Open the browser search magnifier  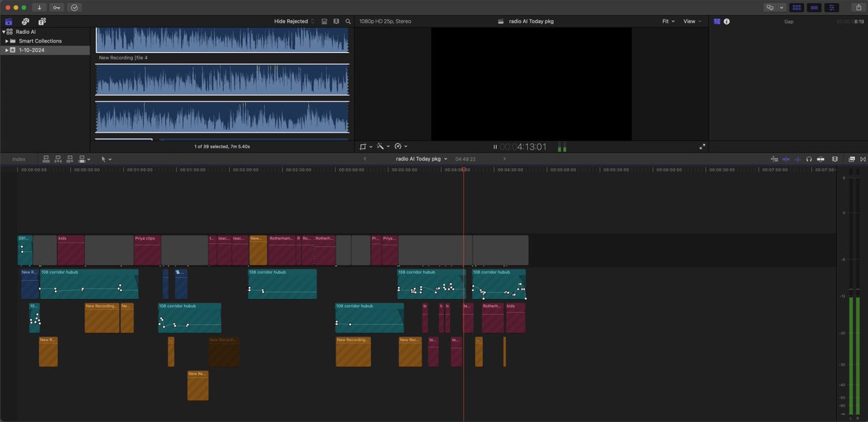(x=348, y=22)
